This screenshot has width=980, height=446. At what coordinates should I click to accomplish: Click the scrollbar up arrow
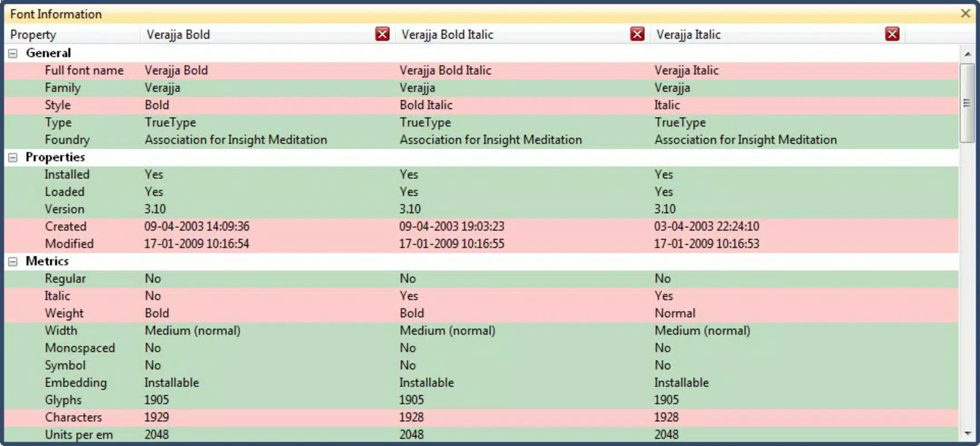[967, 54]
